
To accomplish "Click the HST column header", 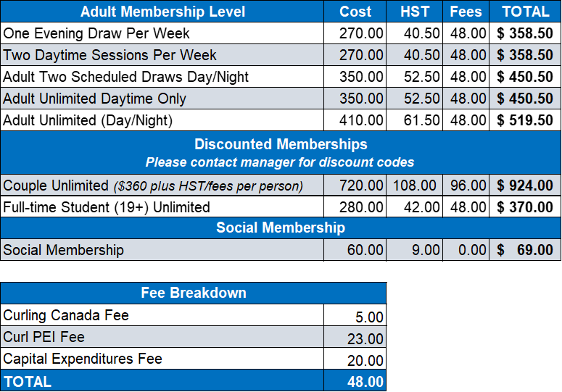I will (415, 12).
